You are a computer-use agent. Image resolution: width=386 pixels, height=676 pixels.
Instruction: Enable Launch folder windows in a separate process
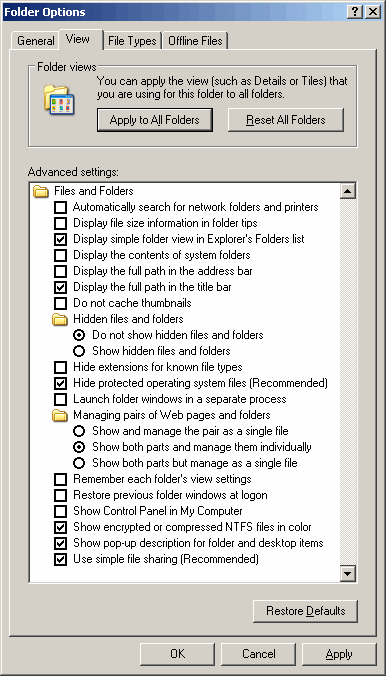[60, 399]
